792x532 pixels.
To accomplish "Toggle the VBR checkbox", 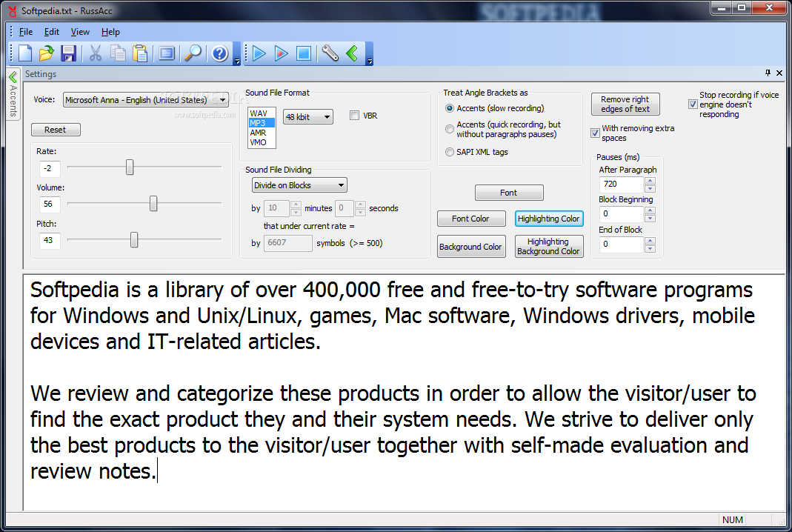I will pyautogui.click(x=355, y=115).
